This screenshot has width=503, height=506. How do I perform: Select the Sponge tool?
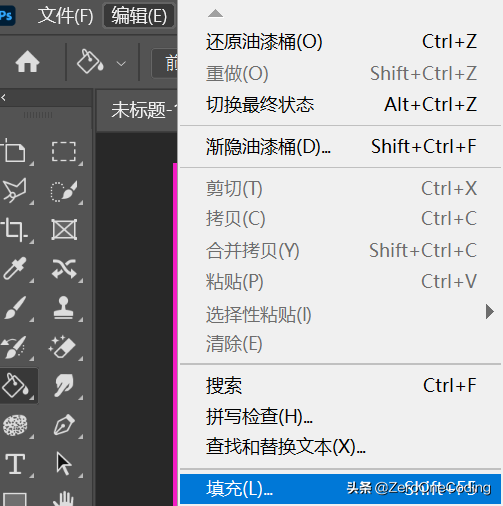(15, 425)
